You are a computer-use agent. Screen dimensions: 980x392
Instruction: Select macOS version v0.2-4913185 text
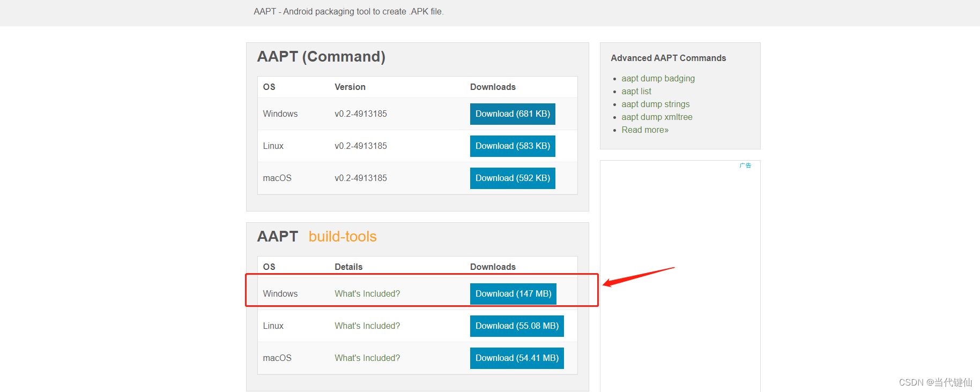click(x=361, y=178)
